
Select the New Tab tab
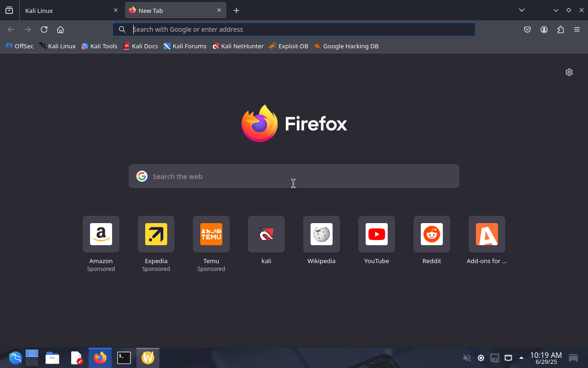click(175, 10)
